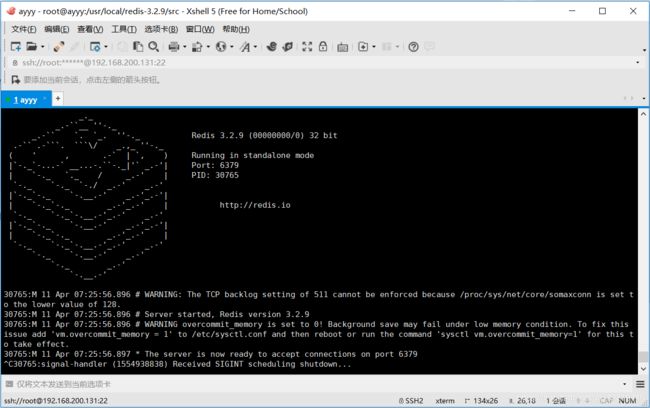
Task: Click the Find magnifier icon
Action: click(x=153, y=46)
